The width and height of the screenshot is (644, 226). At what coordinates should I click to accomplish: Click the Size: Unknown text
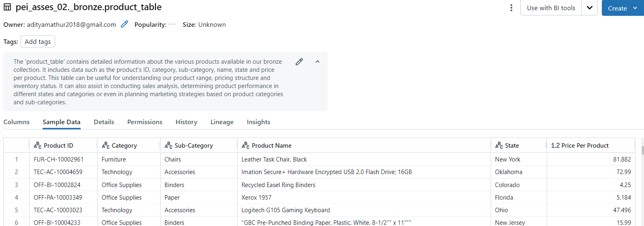click(x=204, y=25)
